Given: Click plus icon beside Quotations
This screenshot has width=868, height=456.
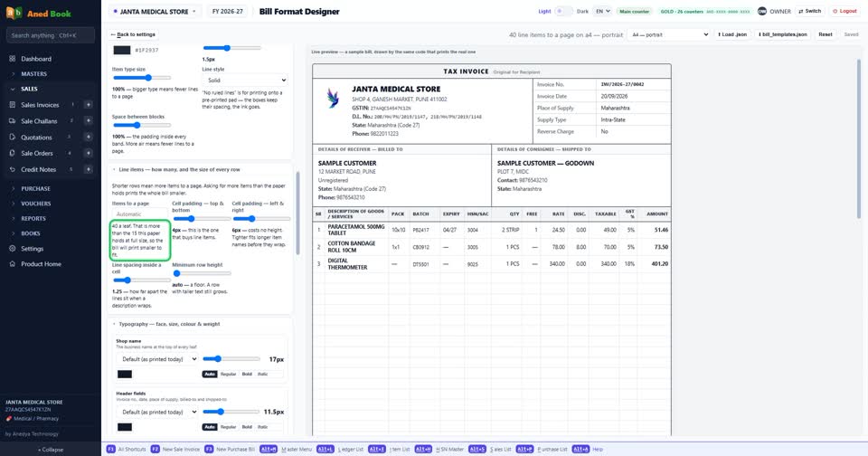Looking at the screenshot, I should (88, 137).
